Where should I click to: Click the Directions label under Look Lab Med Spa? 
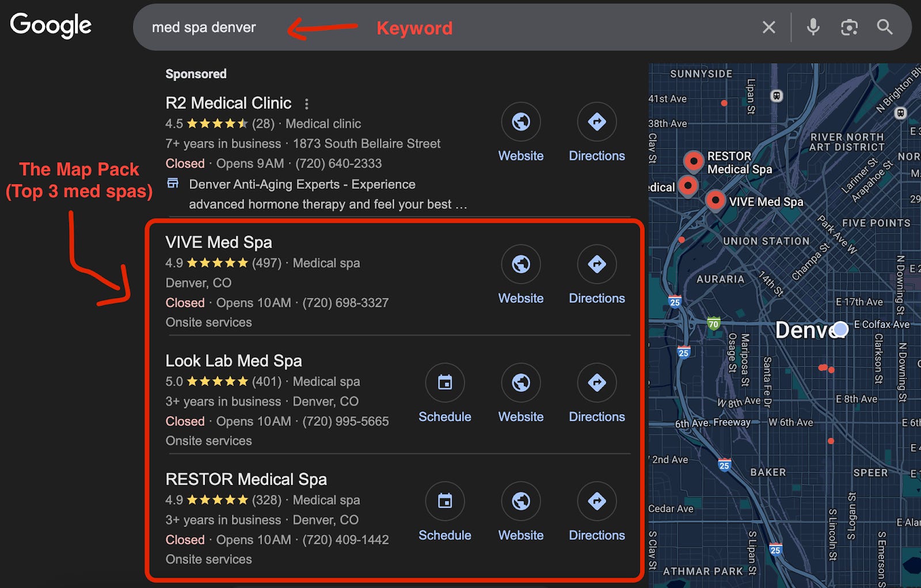coord(597,417)
